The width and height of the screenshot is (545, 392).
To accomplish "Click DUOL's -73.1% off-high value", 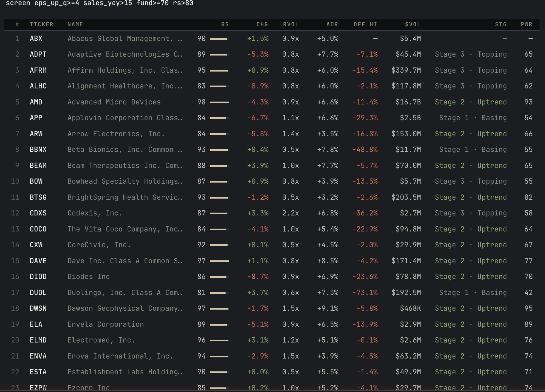I will (x=365, y=293).
